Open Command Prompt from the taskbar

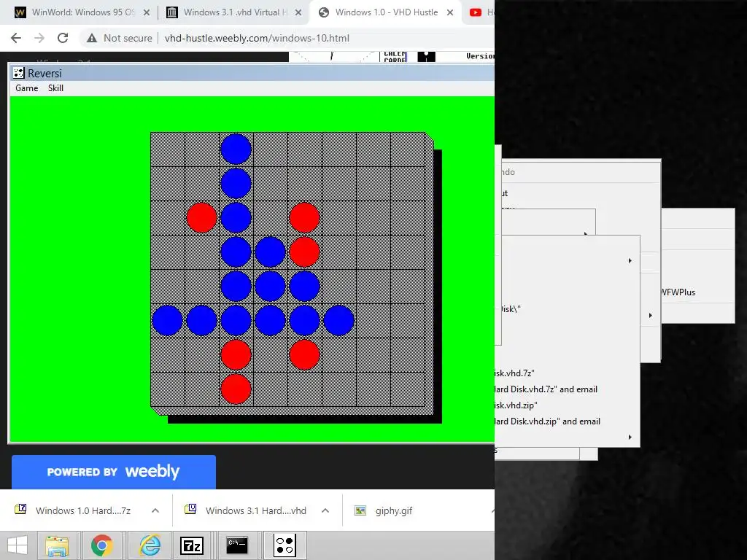[x=237, y=545]
